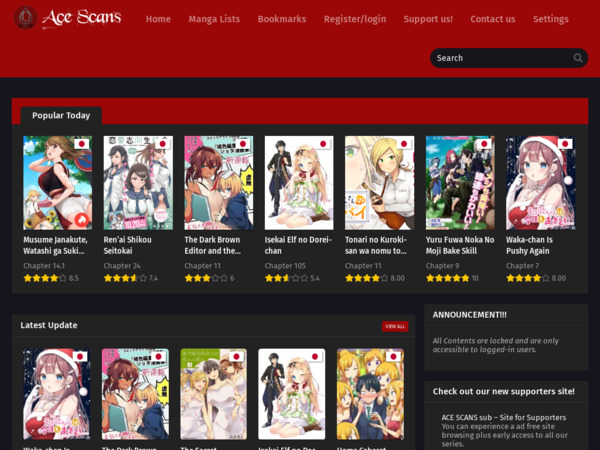
Task: Click the Japan flag on Tonari no Kuroki-san cover
Action: click(x=403, y=144)
